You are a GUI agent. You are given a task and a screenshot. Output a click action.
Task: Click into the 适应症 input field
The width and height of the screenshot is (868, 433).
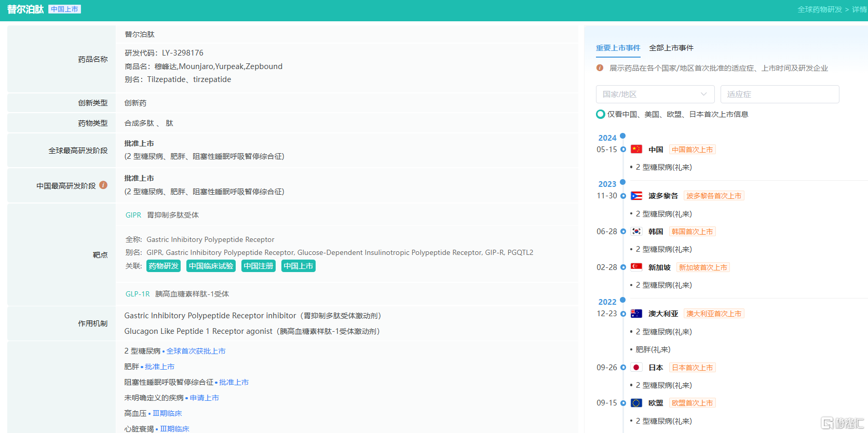(780, 94)
